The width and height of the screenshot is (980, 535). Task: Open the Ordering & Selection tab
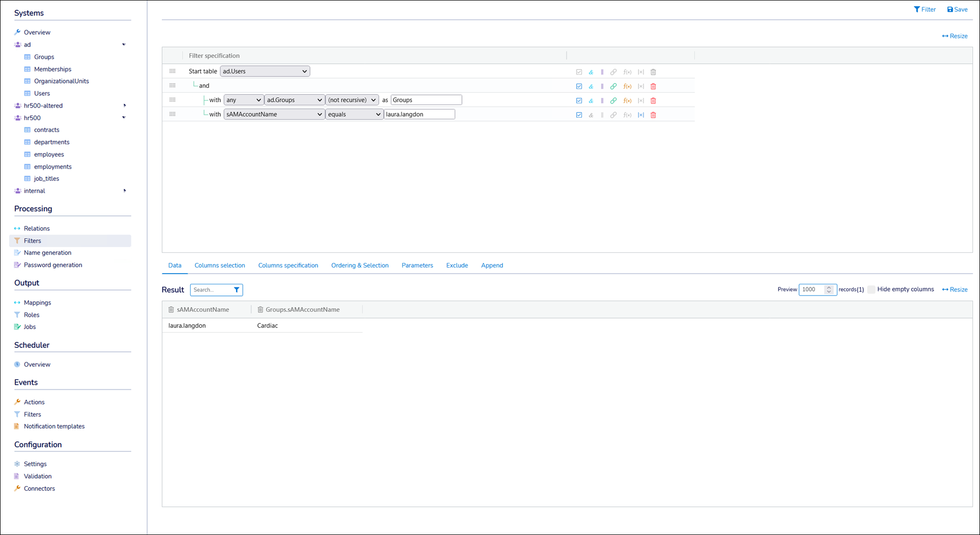tap(359, 265)
